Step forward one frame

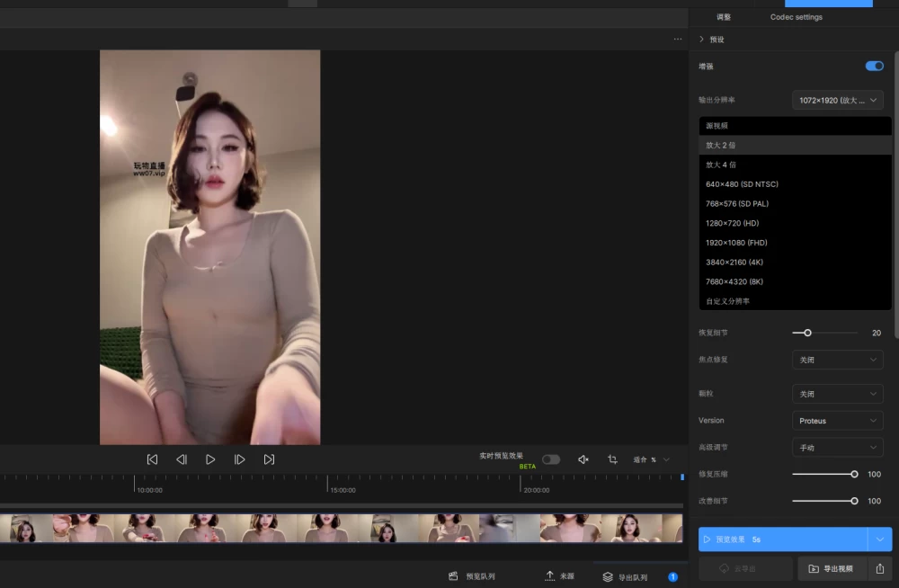pos(240,459)
